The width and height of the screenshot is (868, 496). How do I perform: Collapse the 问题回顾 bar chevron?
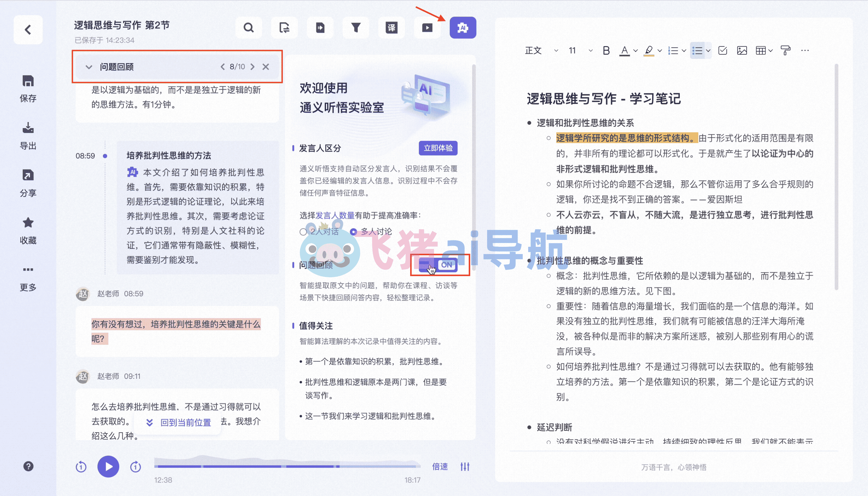coord(89,67)
